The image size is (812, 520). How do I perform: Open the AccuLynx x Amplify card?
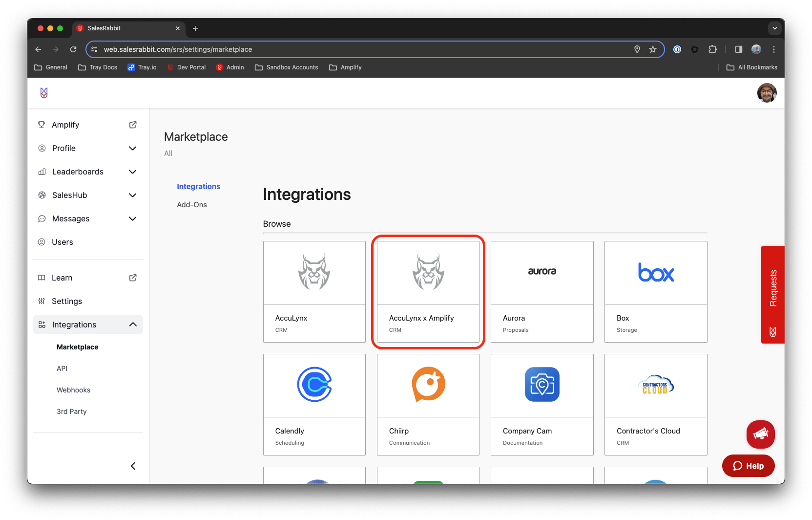tap(428, 292)
